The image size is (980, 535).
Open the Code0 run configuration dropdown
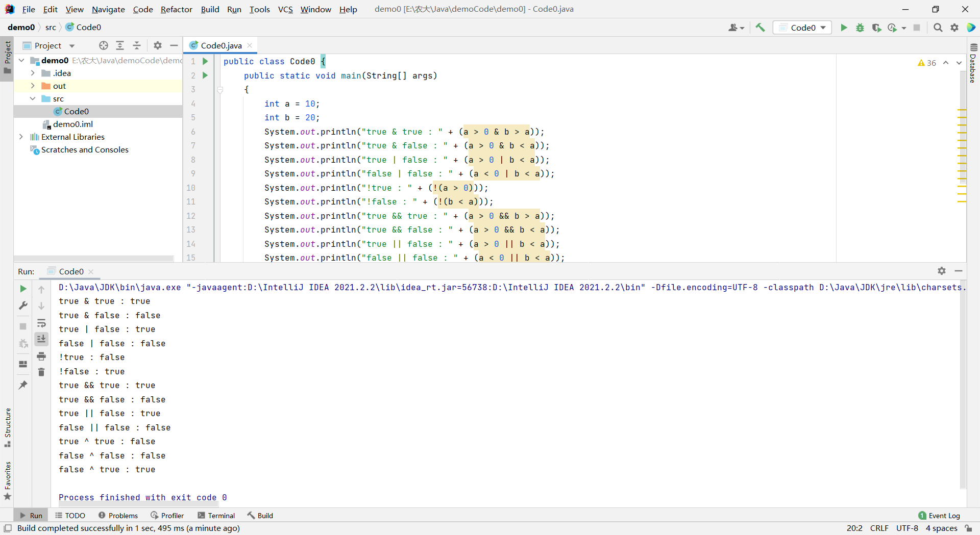802,28
